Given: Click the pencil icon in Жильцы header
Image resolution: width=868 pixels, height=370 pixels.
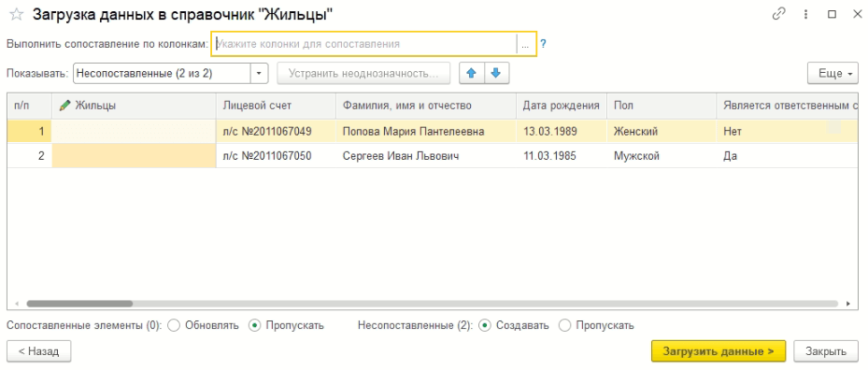Looking at the screenshot, I should (65, 106).
